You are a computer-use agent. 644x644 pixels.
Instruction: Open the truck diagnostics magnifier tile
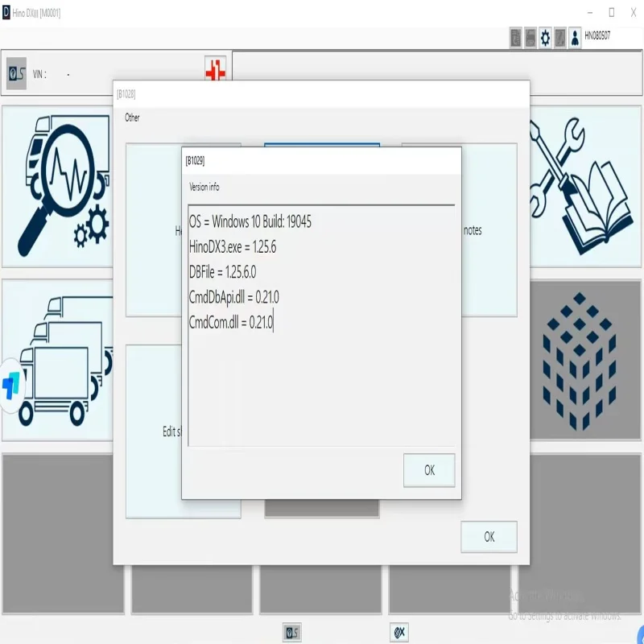(x=57, y=187)
